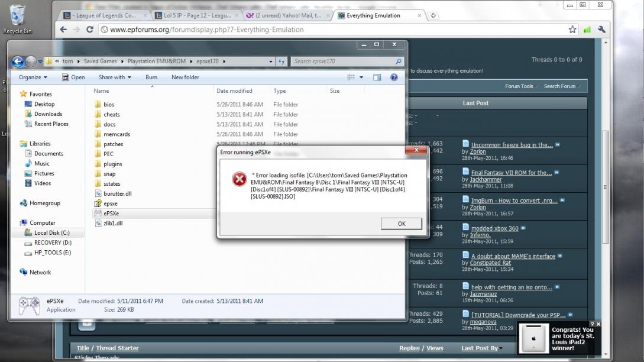Sort by Date modified column header
The height and width of the screenshot is (362, 644).
[x=241, y=91]
